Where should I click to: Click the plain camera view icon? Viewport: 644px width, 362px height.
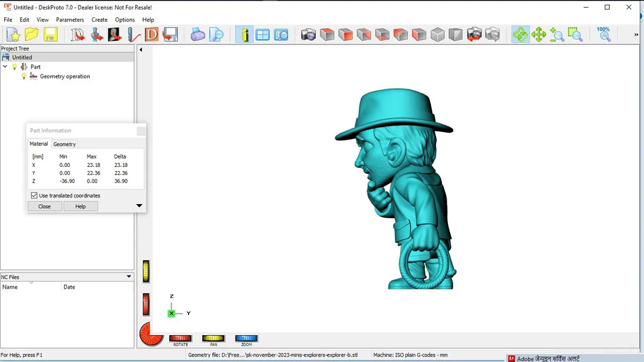click(308, 35)
